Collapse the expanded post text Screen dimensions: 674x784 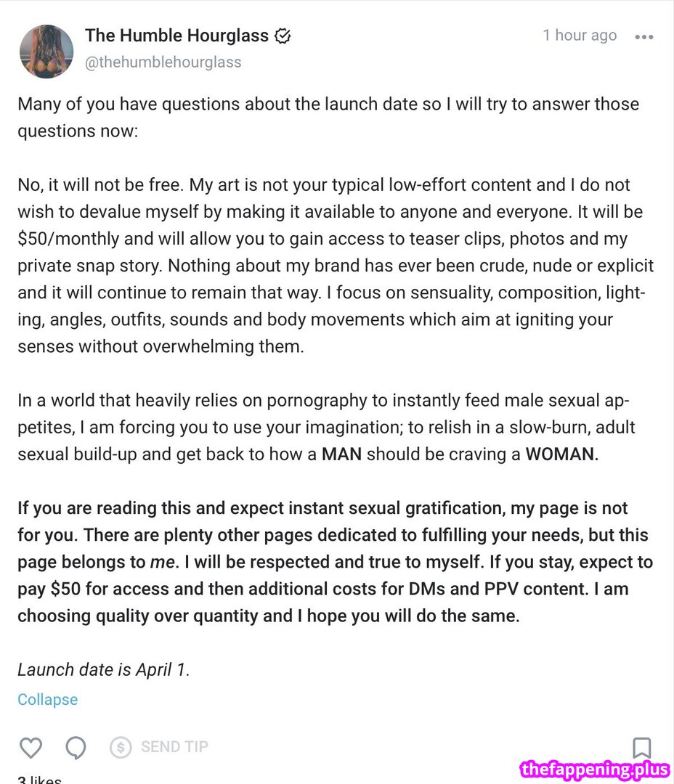[x=47, y=700]
